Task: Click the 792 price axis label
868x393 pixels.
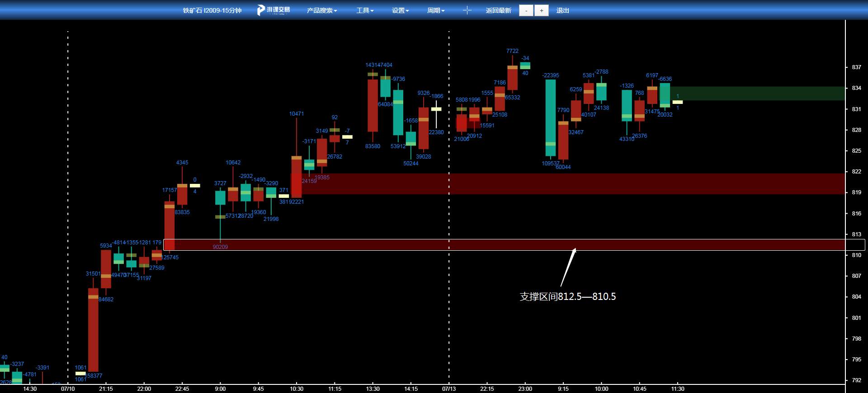Action: 856,380
